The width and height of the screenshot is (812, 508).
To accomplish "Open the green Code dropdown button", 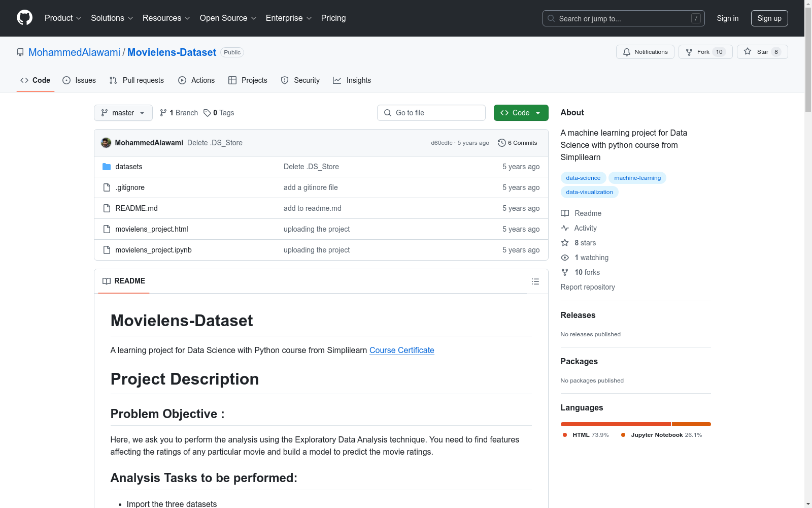I will [521, 113].
